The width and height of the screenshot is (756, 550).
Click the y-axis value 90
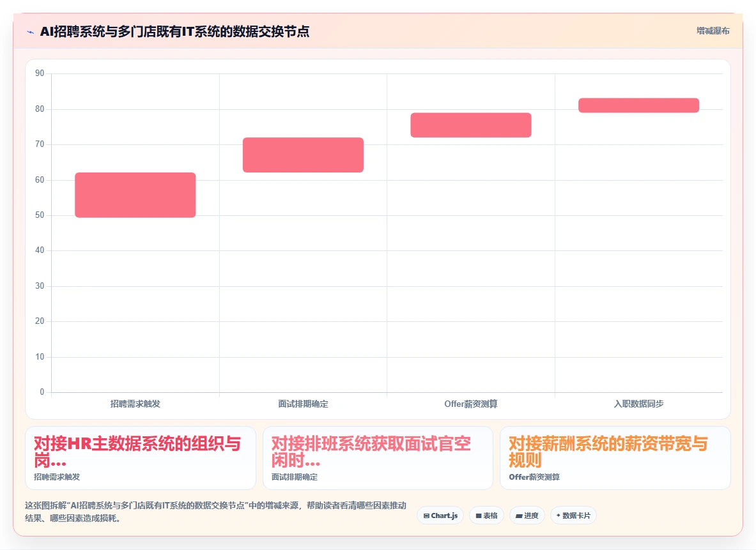coord(40,73)
